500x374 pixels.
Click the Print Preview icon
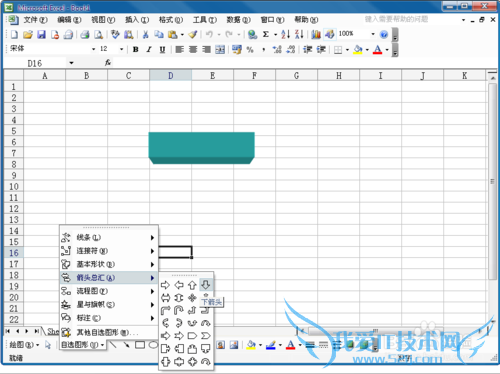point(98,34)
